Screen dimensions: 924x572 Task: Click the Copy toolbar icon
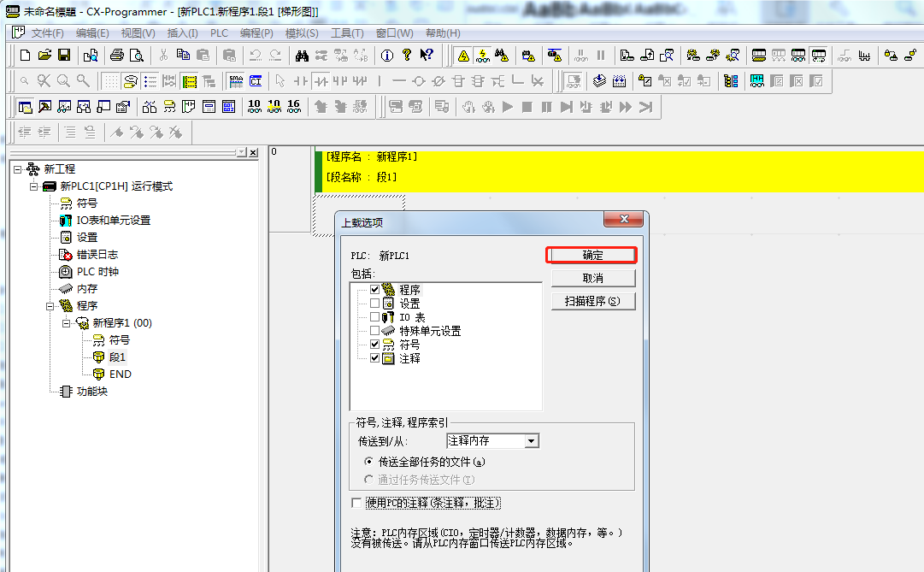[183, 56]
